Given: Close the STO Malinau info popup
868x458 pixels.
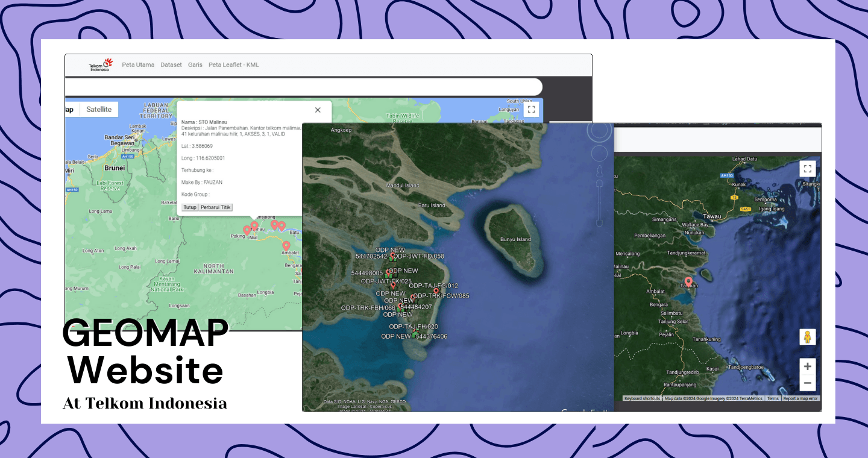Looking at the screenshot, I should coord(318,110).
